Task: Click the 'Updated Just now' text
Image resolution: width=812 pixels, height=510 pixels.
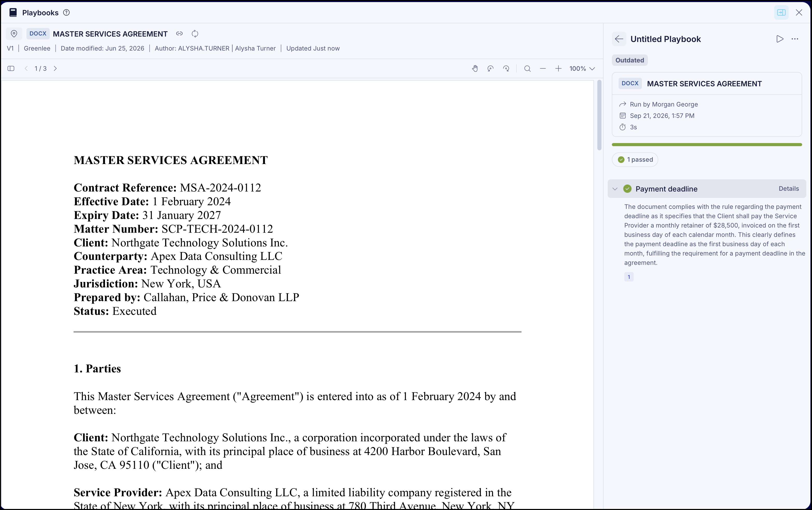Action: (313, 48)
